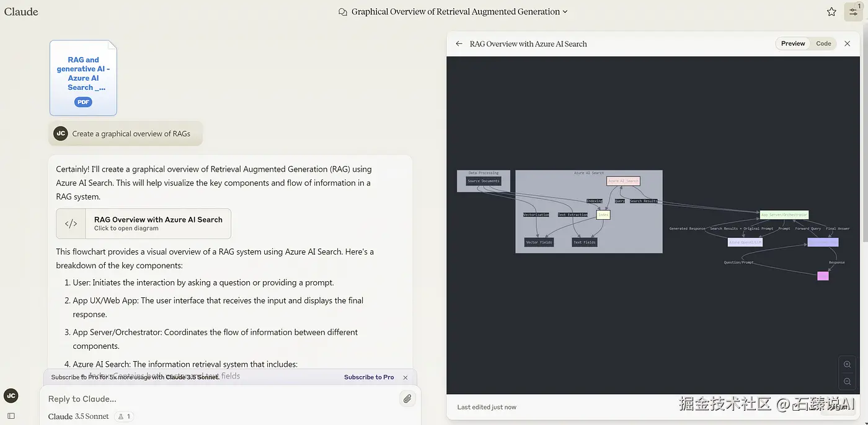Zoom out on the diagram
Image resolution: width=868 pixels, height=425 pixels.
click(x=848, y=382)
